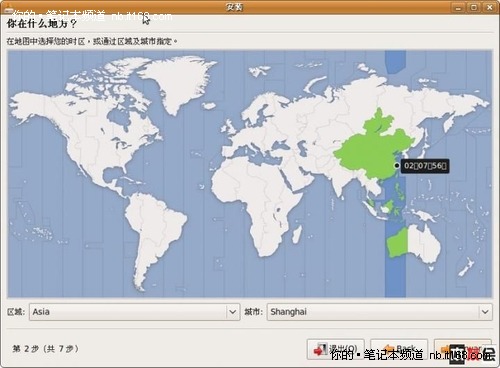Maximize the 安装 installer window
Viewport: 500px width, 368px height.
pyautogui.click(x=474, y=7)
